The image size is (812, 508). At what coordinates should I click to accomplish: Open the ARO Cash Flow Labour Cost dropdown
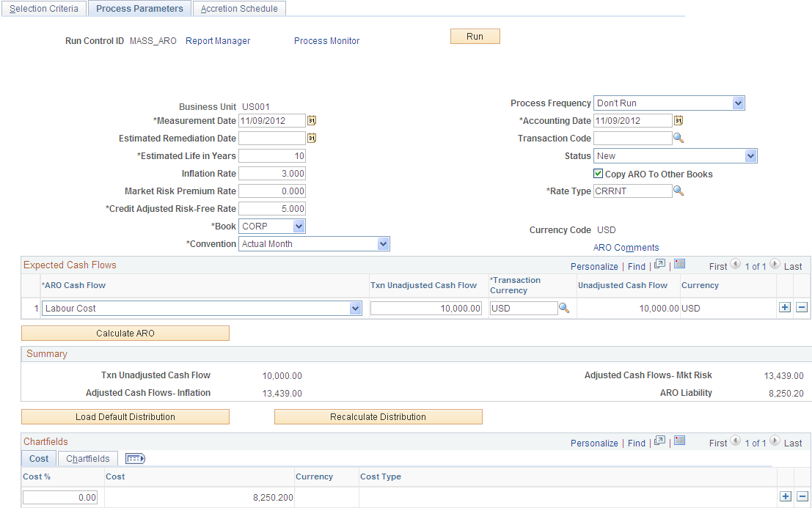pos(202,309)
